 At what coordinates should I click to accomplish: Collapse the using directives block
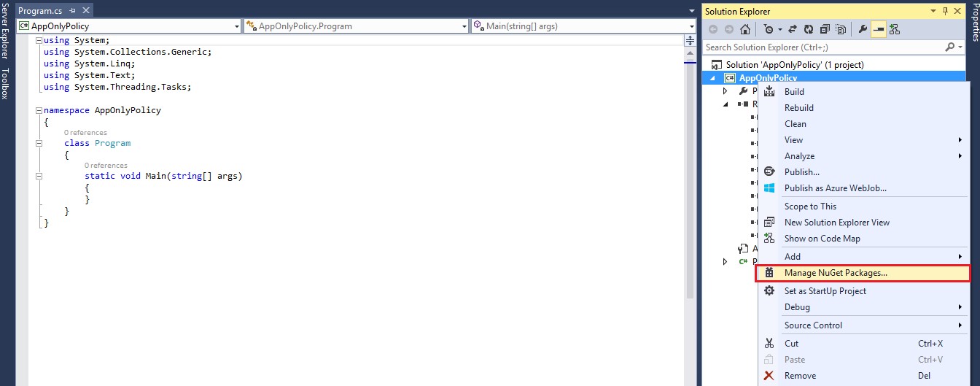tap(39, 40)
